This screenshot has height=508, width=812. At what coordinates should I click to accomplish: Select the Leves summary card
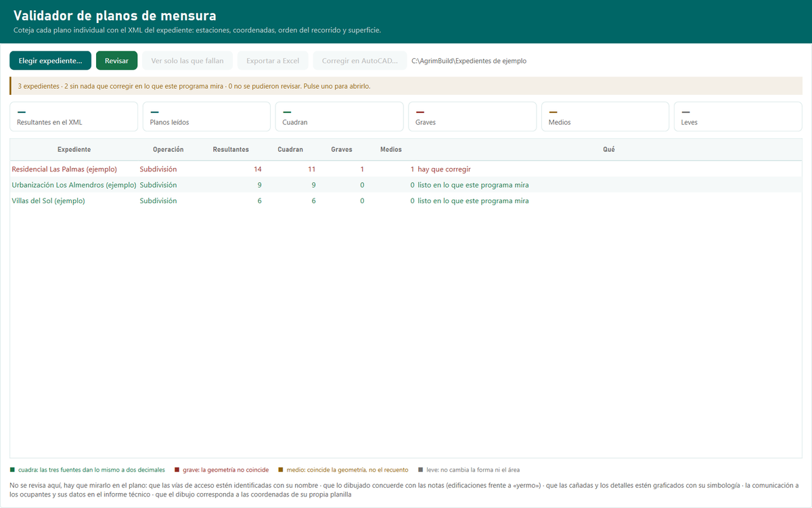(738, 117)
